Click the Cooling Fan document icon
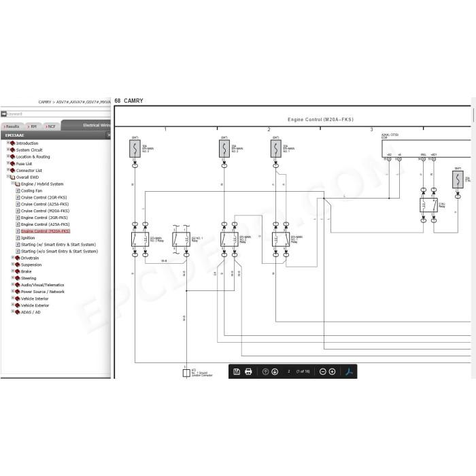Screen dimensions: 476x476 point(18,190)
